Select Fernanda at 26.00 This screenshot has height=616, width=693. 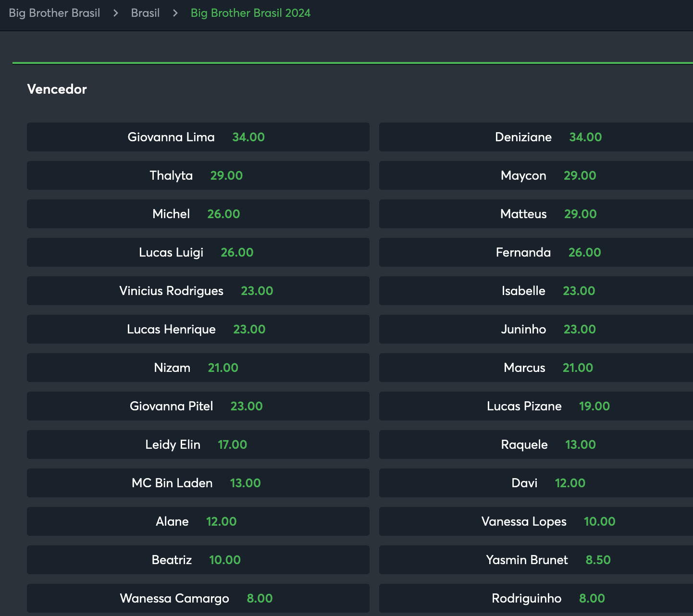click(536, 252)
